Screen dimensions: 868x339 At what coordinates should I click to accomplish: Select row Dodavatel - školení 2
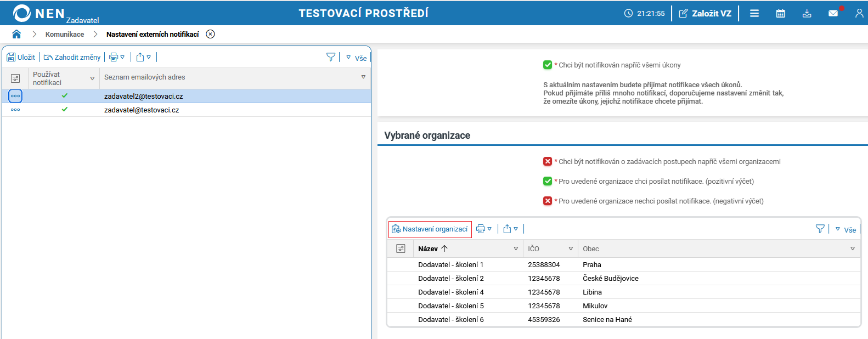624,278
